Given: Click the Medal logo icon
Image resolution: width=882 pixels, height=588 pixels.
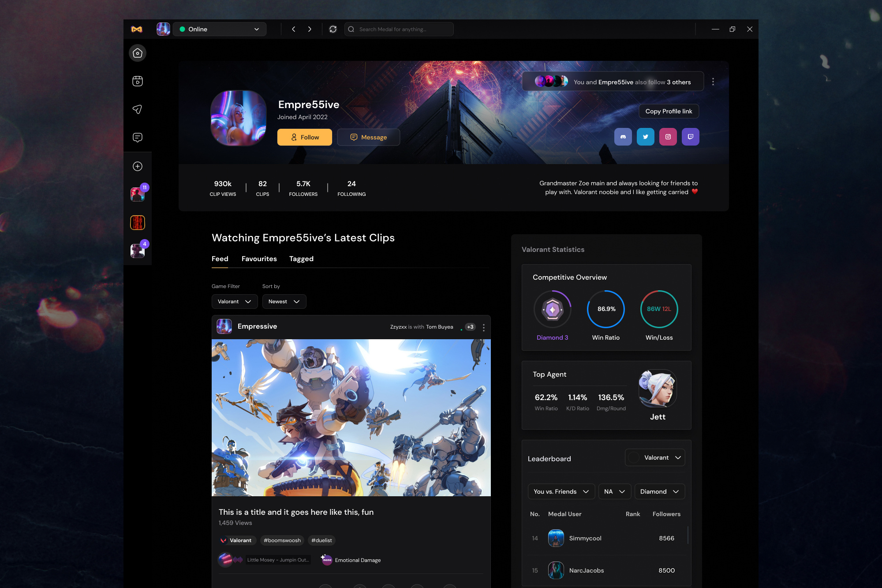Looking at the screenshot, I should (137, 29).
